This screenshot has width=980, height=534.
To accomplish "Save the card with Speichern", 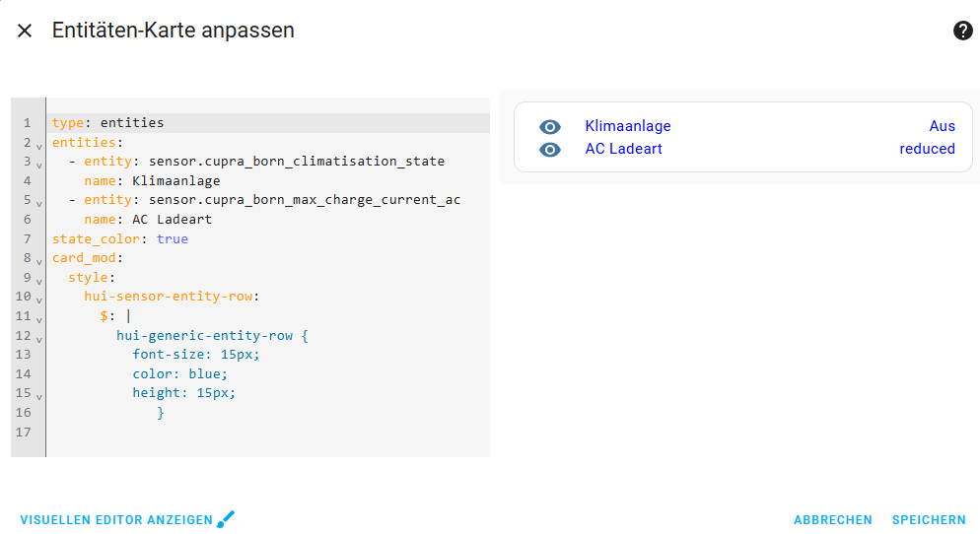I will click(x=929, y=520).
